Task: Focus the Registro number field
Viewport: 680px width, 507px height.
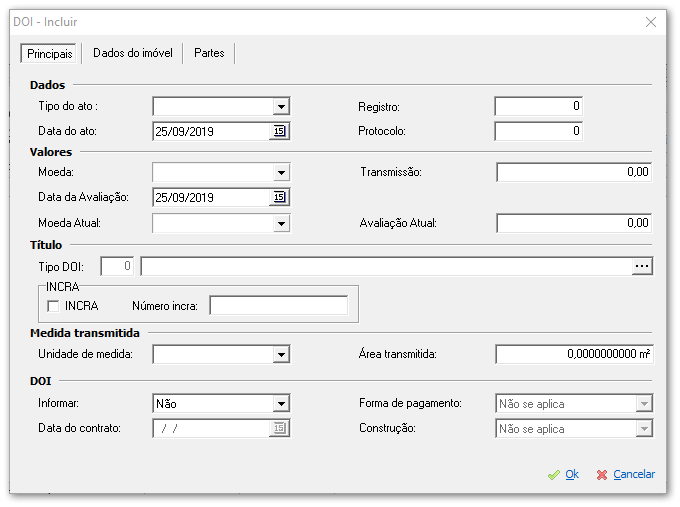Action: pos(538,106)
